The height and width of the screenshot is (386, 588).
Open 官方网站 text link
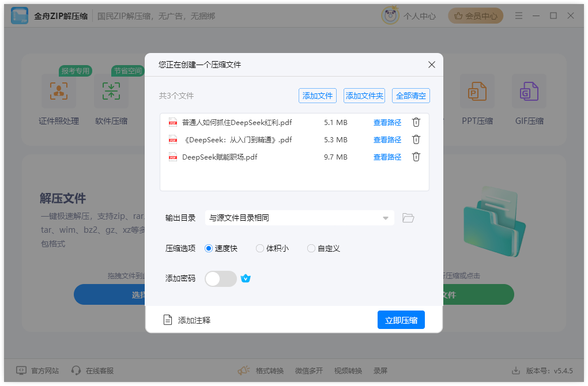(x=45, y=370)
